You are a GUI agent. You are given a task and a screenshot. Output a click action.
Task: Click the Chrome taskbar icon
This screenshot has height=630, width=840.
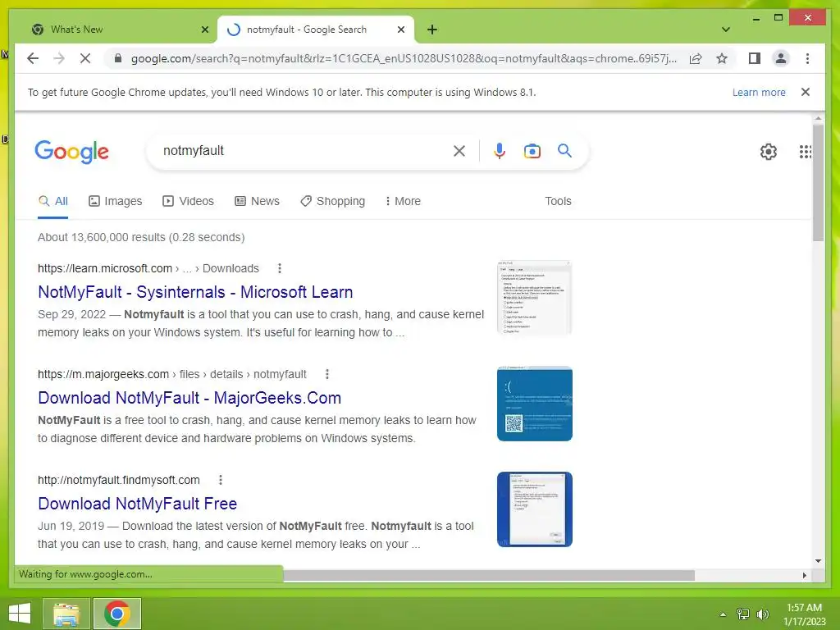[x=117, y=614]
